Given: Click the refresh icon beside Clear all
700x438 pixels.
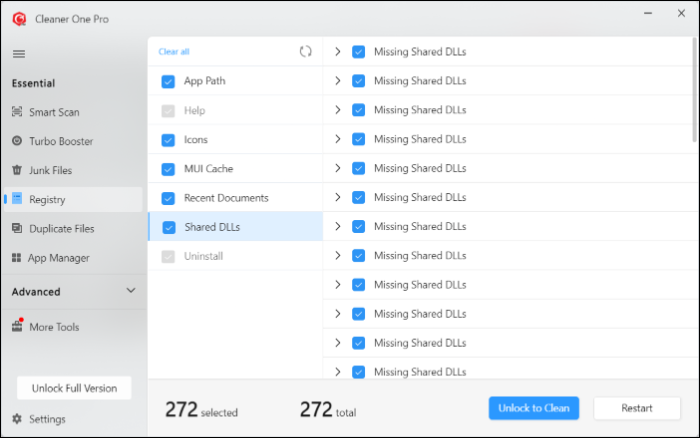Looking at the screenshot, I should [306, 51].
